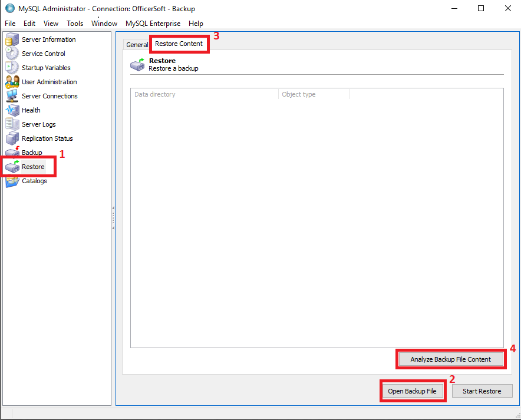
Task: Switch to the General tab
Action: point(137,45)
